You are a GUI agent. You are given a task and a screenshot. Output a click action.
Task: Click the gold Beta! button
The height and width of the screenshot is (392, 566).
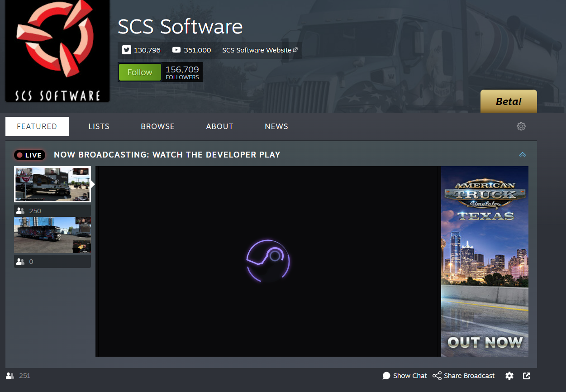click(509, 101)
